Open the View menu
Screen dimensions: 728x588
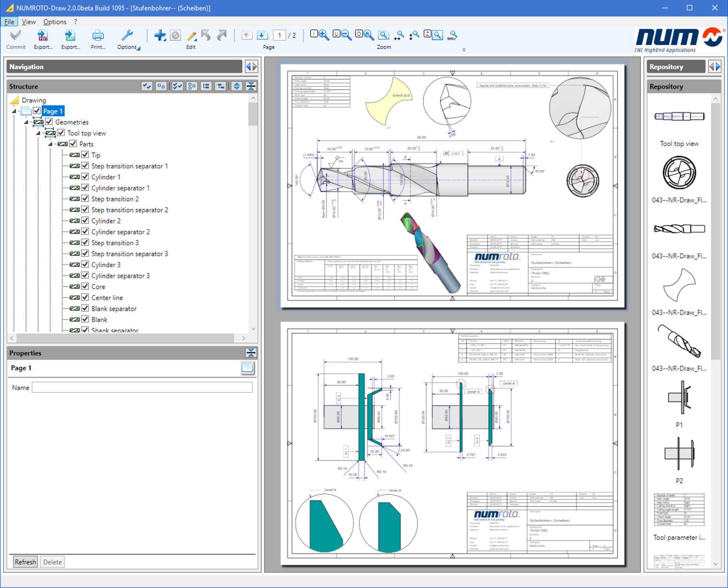(28, 22)
